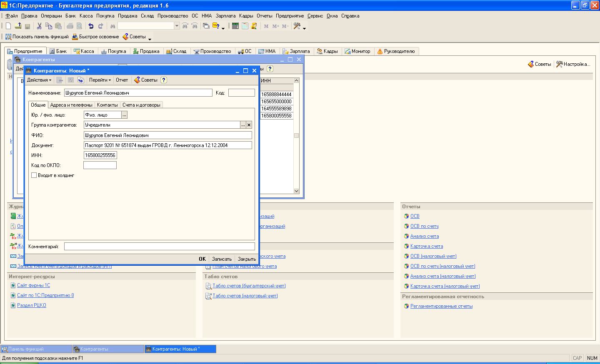This screenshot has width=600, height=364.
Task: Click the windows list toolbar icon
Action: [206, 26]
